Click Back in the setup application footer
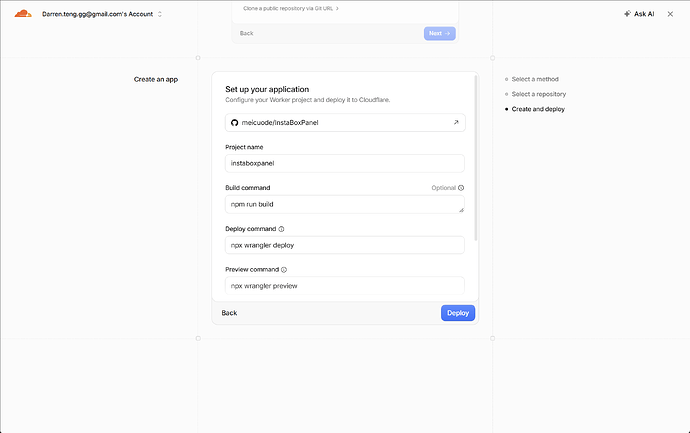Viewport: 690px width, 433px height. (x=229, y=313)
